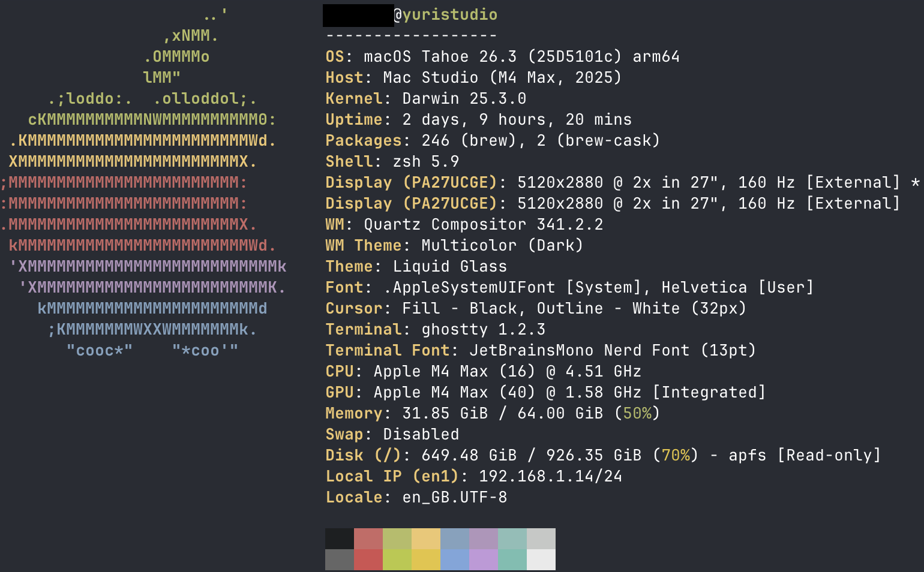Viewport: 924px width, 572px height.
Task: Click the 'Uptime: 2 days, 9 hours, 20 mins' line
Action: 479,119
